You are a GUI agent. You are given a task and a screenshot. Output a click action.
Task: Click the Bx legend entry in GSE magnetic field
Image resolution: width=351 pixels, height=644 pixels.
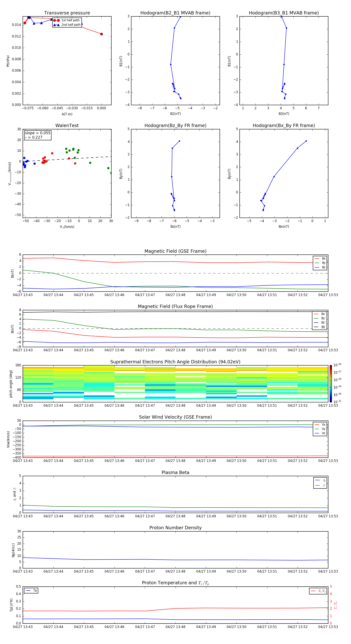320,259
